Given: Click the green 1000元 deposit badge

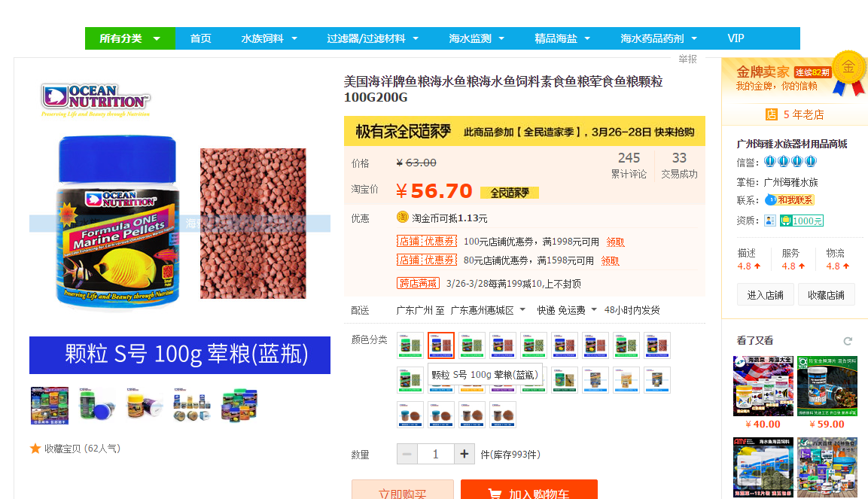Looking at the screenshot, I should coord(803,221).
